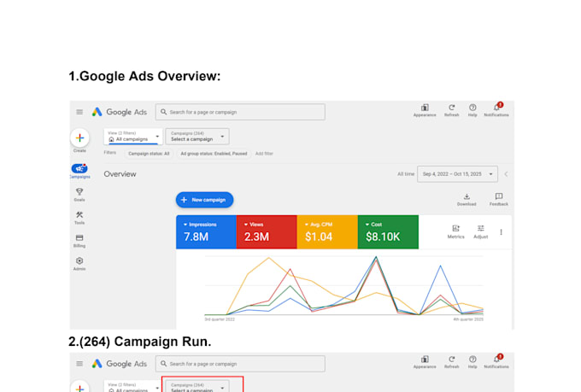Viewport: 581px width, 392px height.
Task: Click the Google Ads logo in the bottom screenshot
Action: [x=120, y=364]
